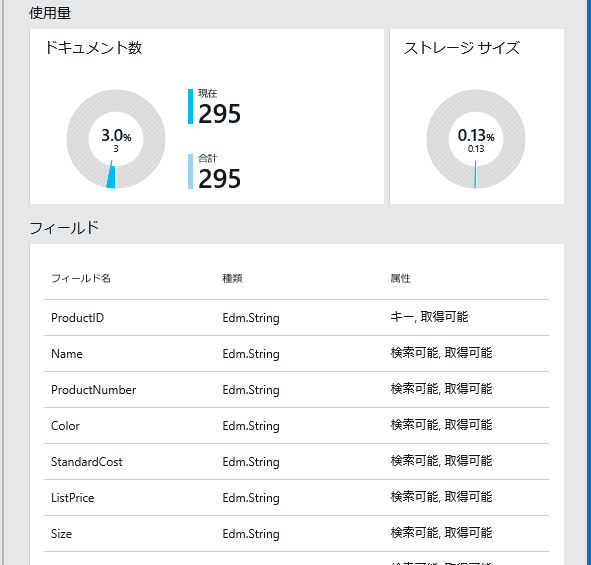Click the 3.0% center of document chart

(116, 136)
